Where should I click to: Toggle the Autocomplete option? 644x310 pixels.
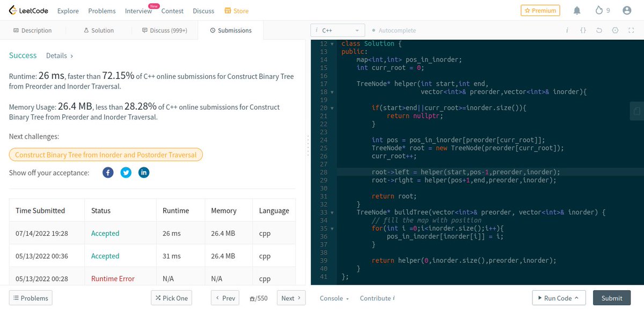click(x=394, y=31)
